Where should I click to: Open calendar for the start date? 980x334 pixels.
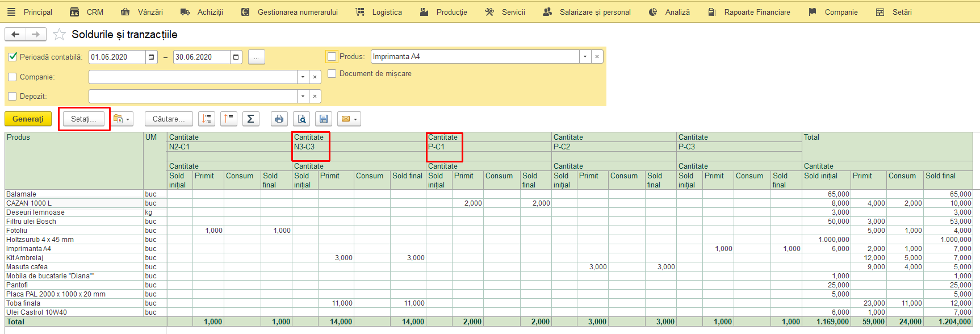coord(151,57)
